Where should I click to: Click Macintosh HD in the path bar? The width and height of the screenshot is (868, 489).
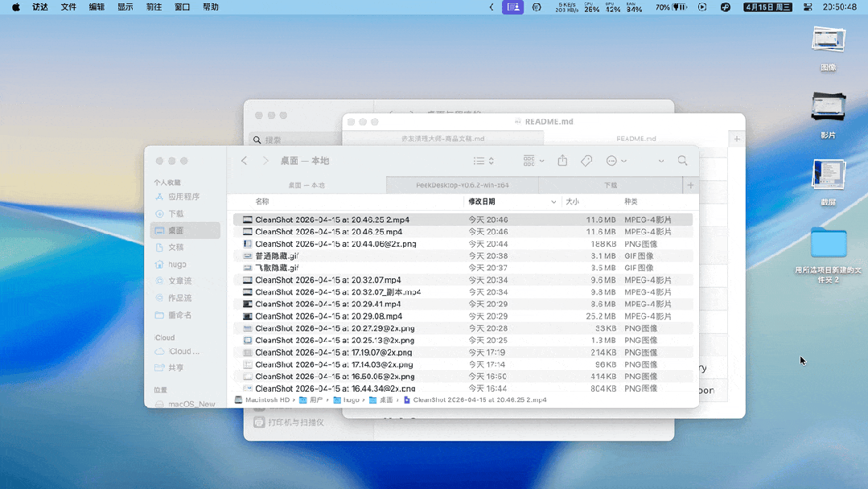point(262,400)
